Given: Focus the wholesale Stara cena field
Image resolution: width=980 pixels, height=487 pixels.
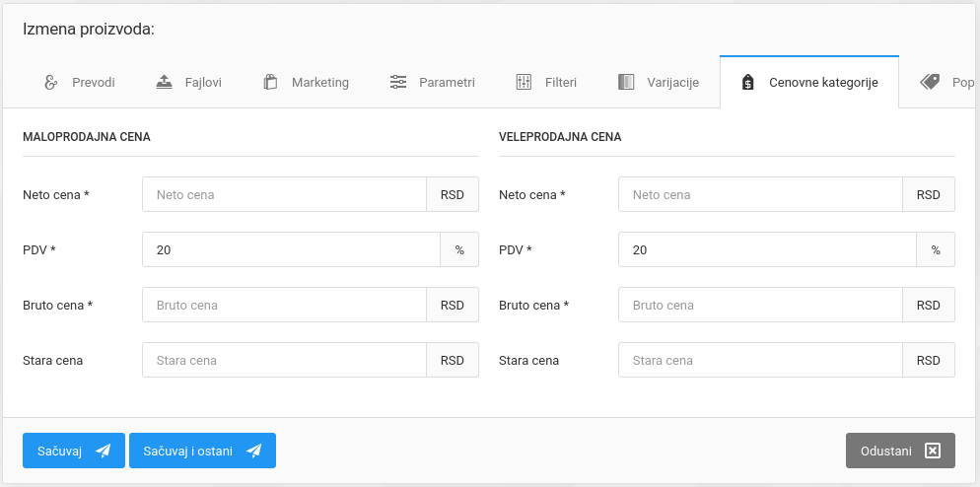Looking at the screenshot, I should (760, 361).
